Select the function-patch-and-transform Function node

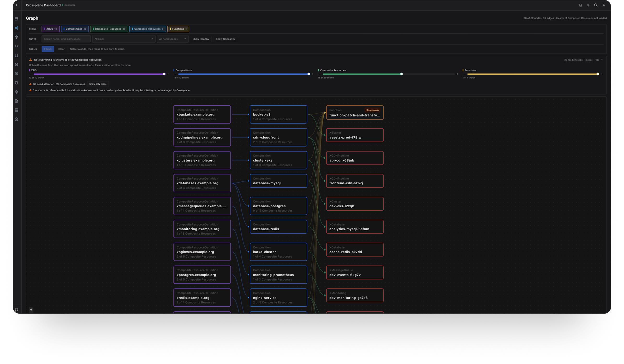[x=355, y=113]
